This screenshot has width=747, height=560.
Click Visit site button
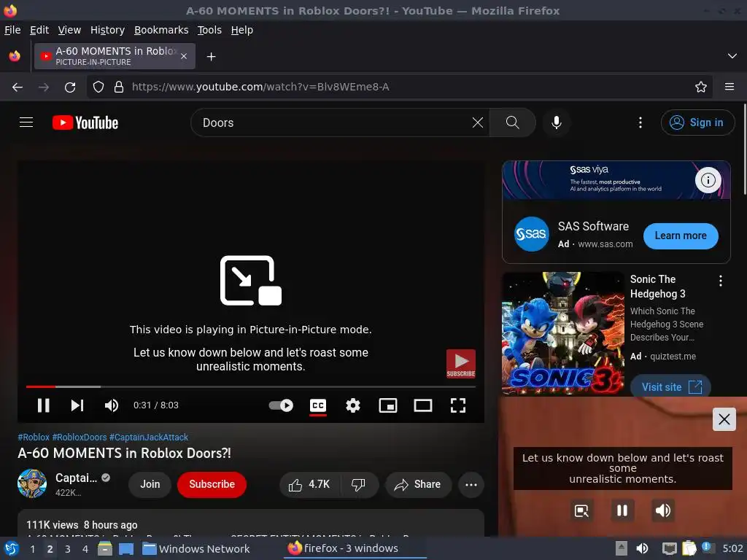pyautogui.click(x=671, y=386)
